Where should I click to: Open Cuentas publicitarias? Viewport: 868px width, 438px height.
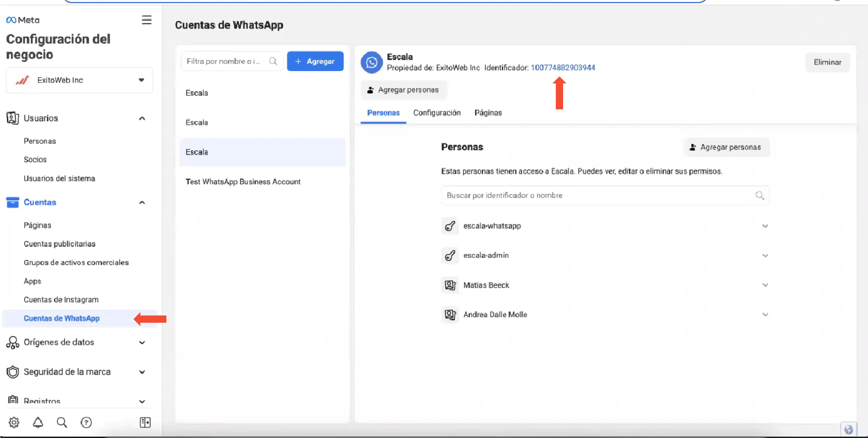pos(59,244)
